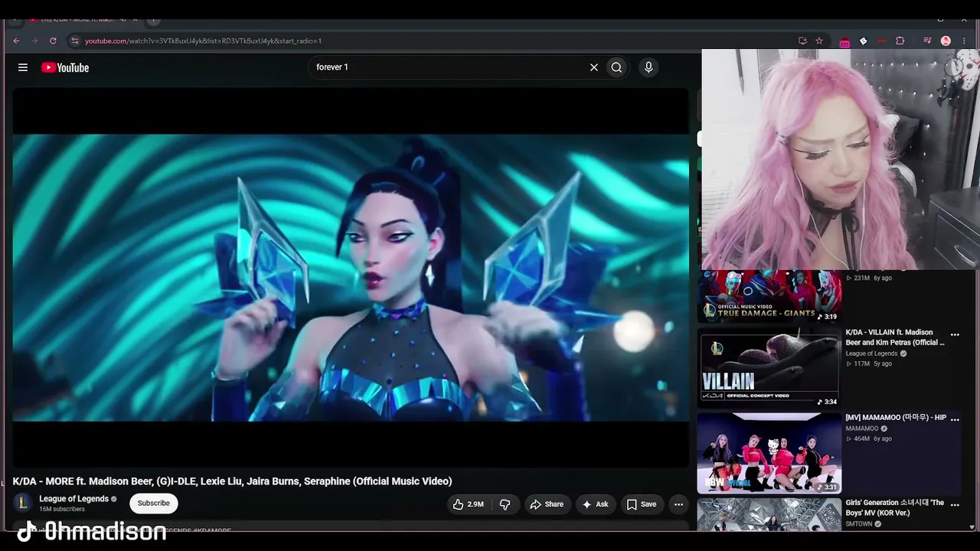
Task: Click '464M' views text on MAMAMOO video
Action: (x=862, y=439)
